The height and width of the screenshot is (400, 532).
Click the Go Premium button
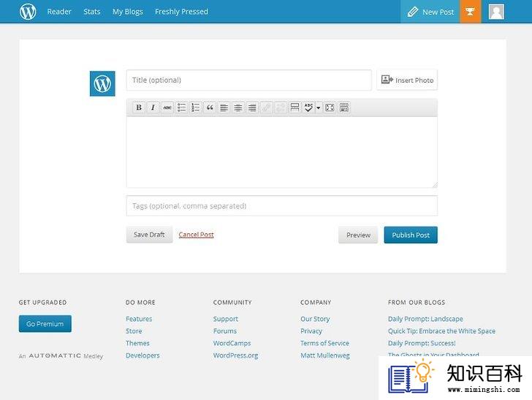(45, 324)
